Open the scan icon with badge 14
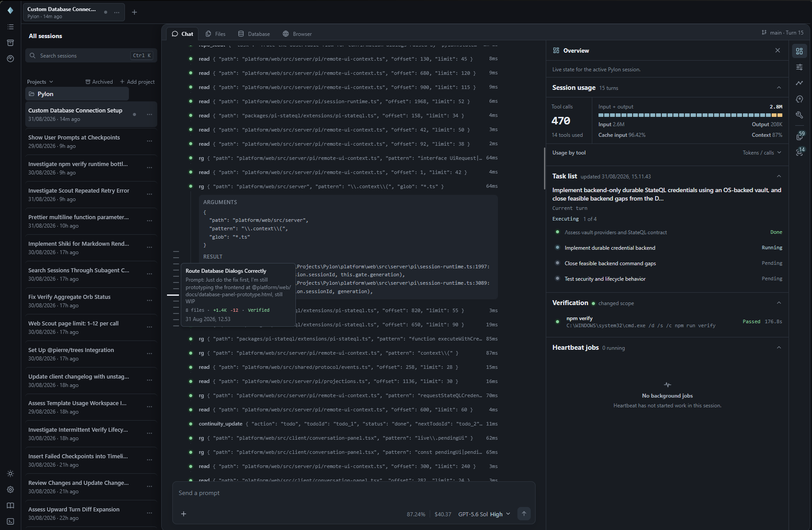The width and height of the screenshot is (812, 530). 800,152
